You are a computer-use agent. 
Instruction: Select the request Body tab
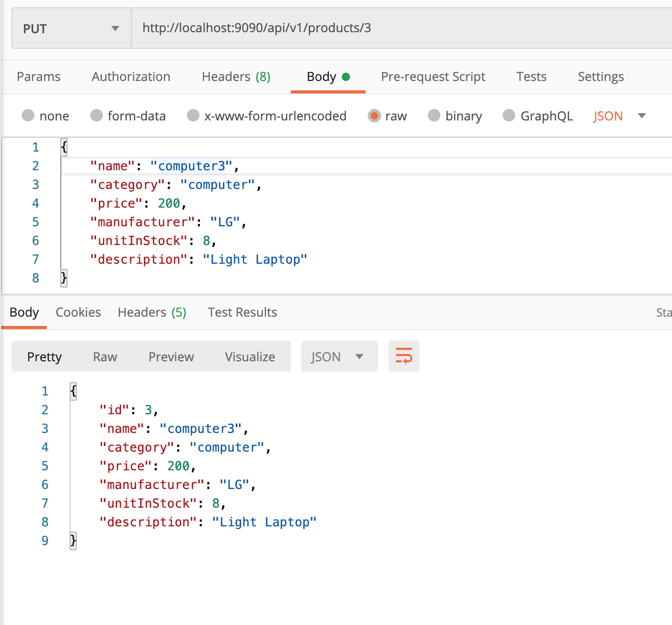328,77
